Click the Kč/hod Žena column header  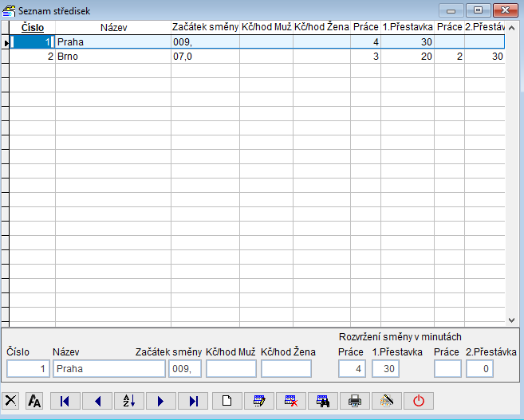coord(321,27)
